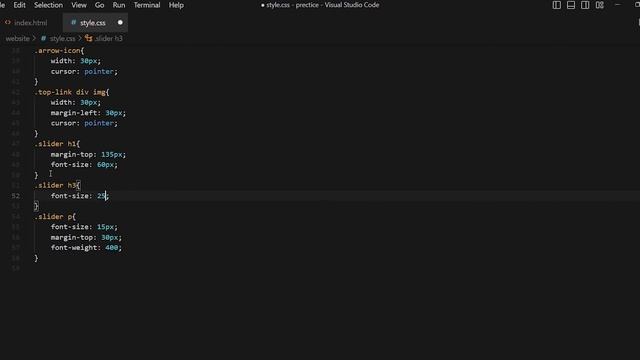Click the selector symbol icon in breadcrumb
Image resolution: width=640 pixels, height=360 pixels.
[x=89, y=38]
